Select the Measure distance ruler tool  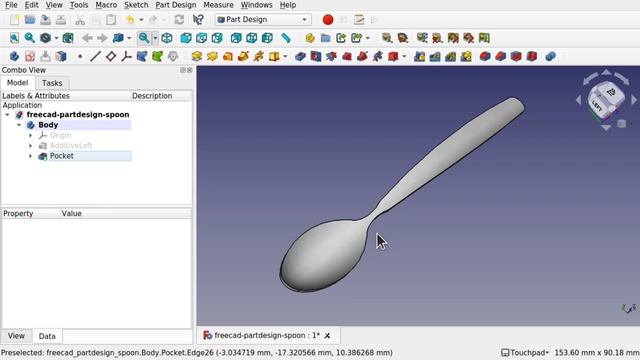point(286,38)
